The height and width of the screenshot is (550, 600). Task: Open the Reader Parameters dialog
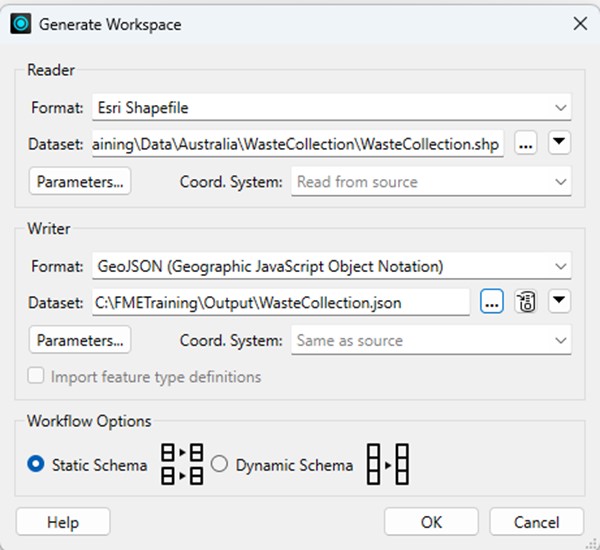[80, 182]
